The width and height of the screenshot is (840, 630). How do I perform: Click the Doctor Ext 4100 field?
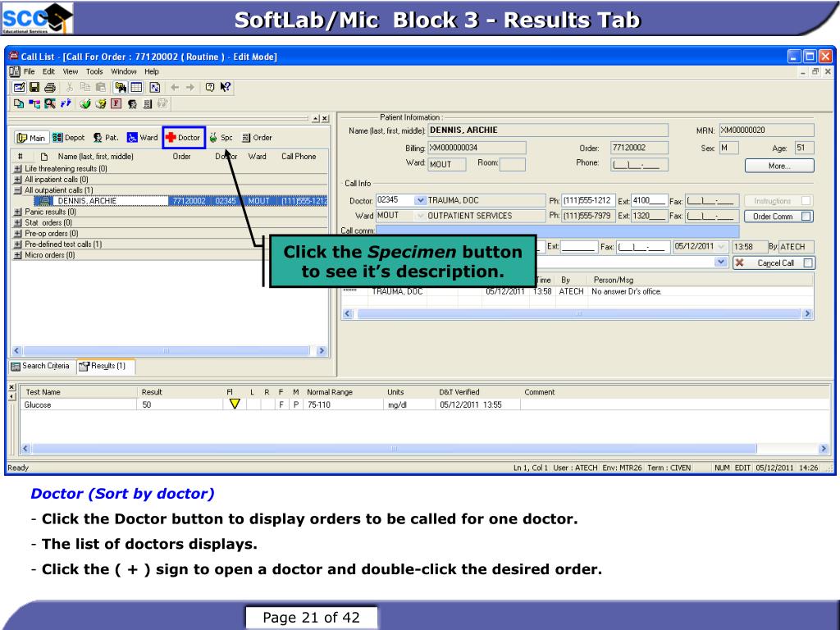tap(650, 200)
